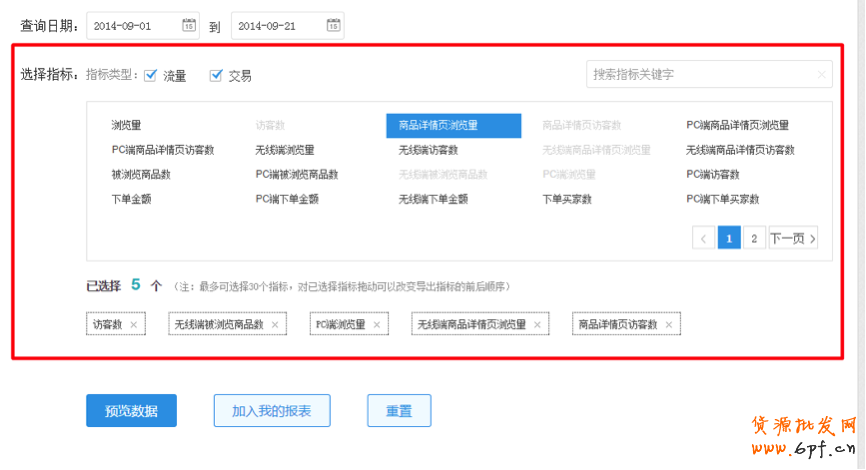The image size is (866, 470).
Task: Select 无线端访客数 indicator
Action: click(428, 150)
